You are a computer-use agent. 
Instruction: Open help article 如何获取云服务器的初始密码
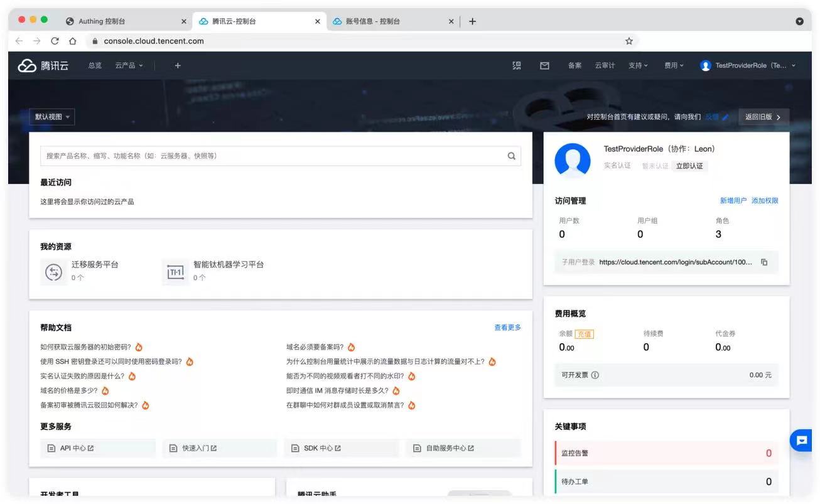click(85, 347)
